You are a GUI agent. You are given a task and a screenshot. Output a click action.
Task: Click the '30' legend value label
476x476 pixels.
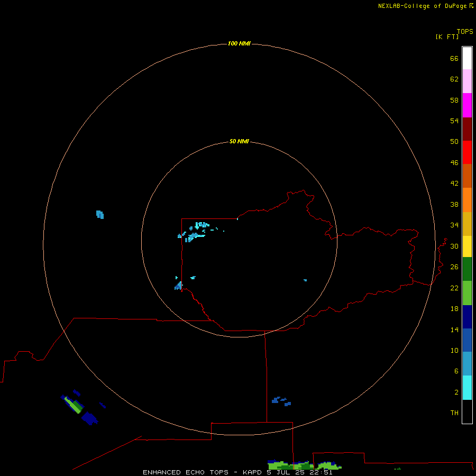coord(454,246)
